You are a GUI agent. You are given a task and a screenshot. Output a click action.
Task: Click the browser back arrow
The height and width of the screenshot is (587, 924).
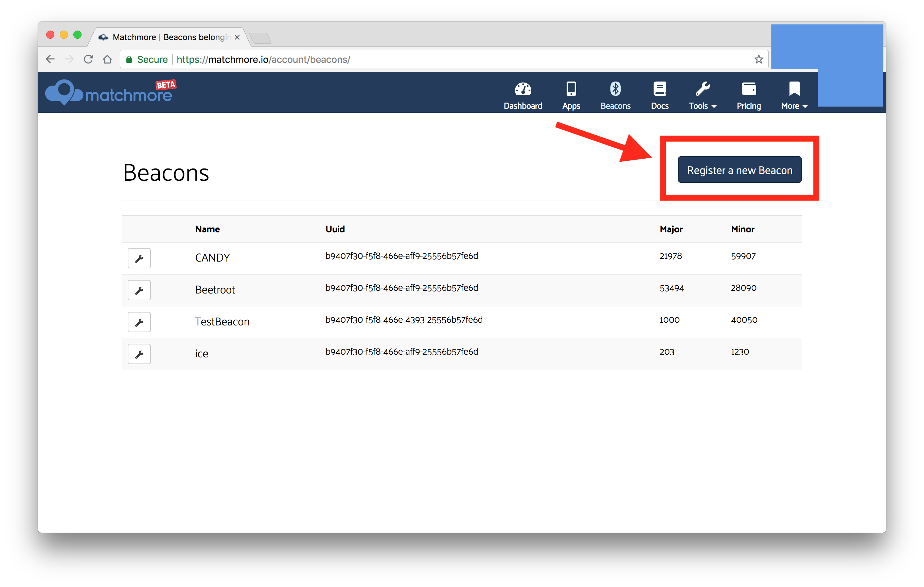[x=50, y=59]
